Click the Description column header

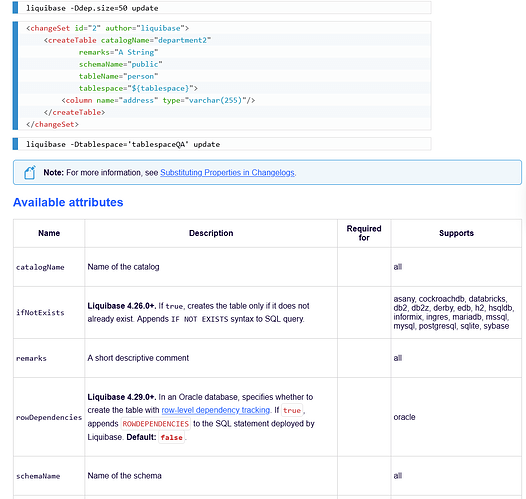pyautogui.click(x=211, y=233)
